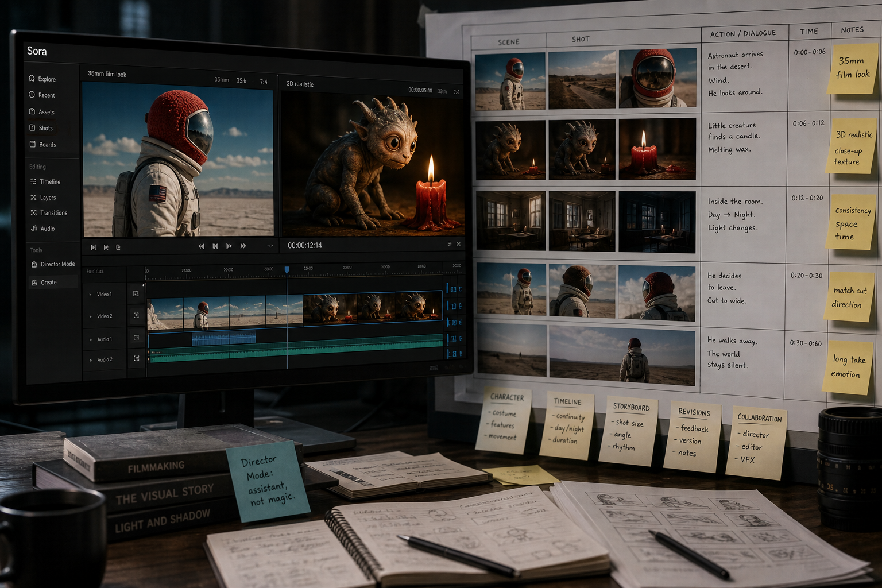Open the Audio section under Editing
The width and height of the screenshot is (882, 588).
[42, 229]
